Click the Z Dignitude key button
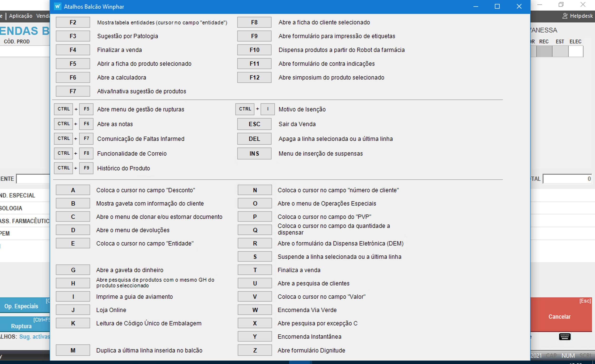Viewport: 595px width, 364px height. [x=255, y=350]
